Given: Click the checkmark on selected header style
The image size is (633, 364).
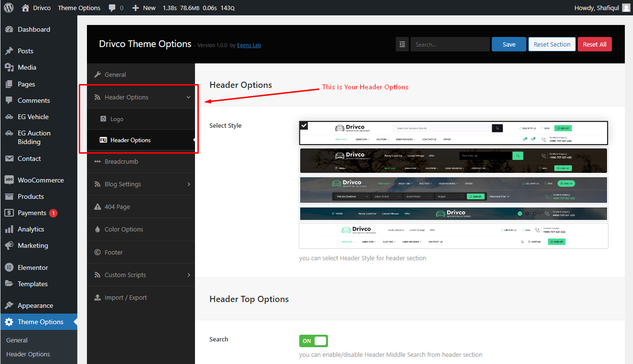Looking at the screenshot, I should 304,126.
